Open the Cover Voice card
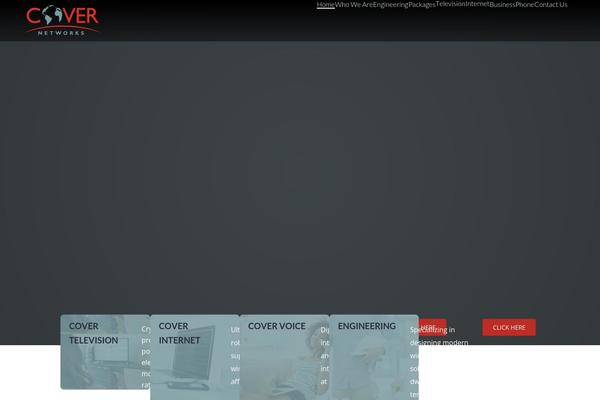Image resolution: width=600 pixels, height=400 pixels. point(284,357)
